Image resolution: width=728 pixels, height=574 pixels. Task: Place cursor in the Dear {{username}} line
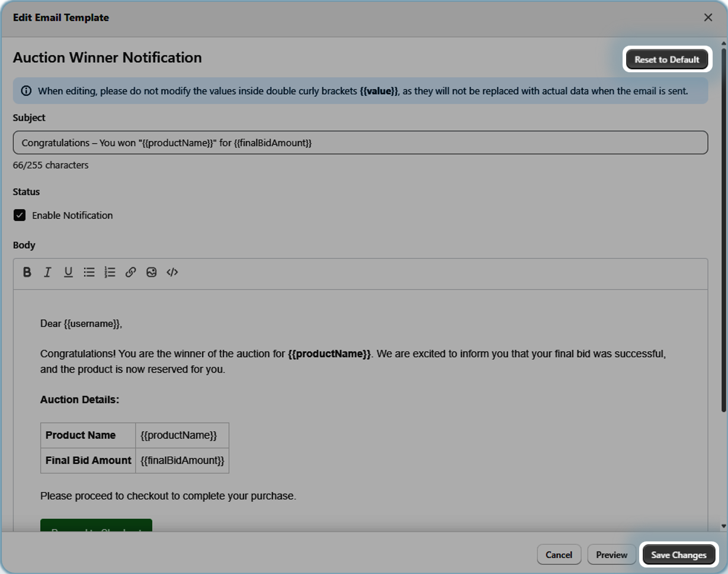81,323
